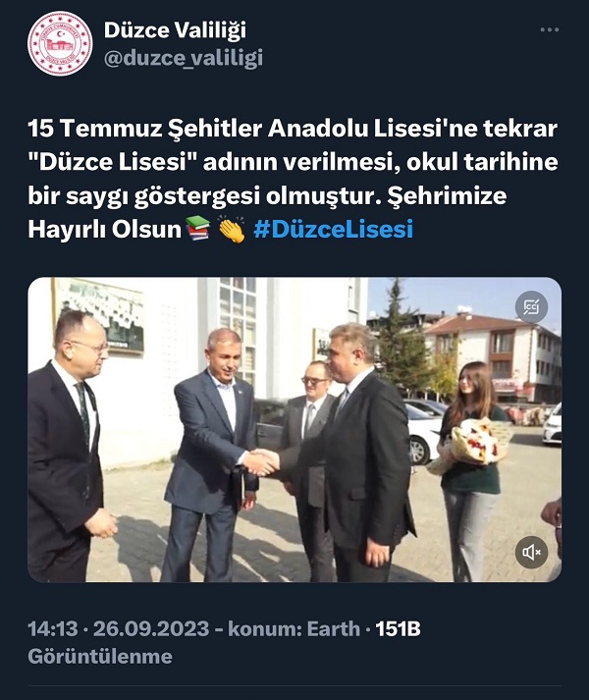Viewport: 589px width, 700px height.
Task: Open the Düzce Valiliği profile avatar
Action: tap(60, 43)
